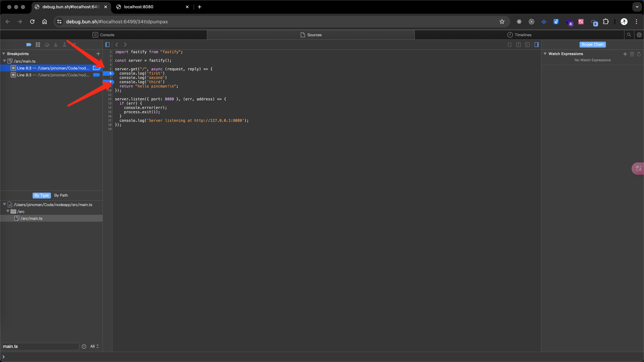The width and height of the screenshot is (644, 362).
Task: Add a watch expression
Action: point(625,54)
